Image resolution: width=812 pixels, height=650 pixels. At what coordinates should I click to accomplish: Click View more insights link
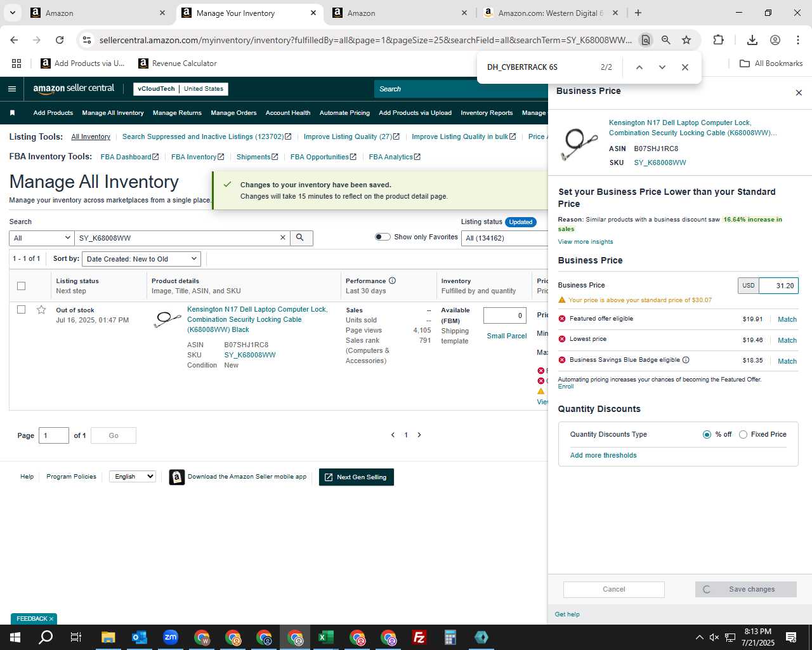pyautogui.click(x=586, y=242)
